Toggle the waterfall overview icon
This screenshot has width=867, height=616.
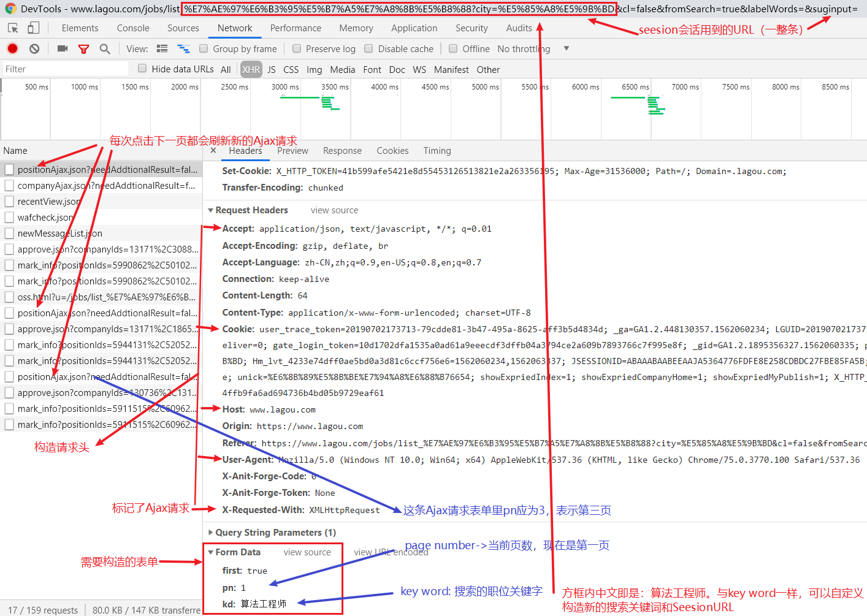pyautogui.click(x=183, y=48)
